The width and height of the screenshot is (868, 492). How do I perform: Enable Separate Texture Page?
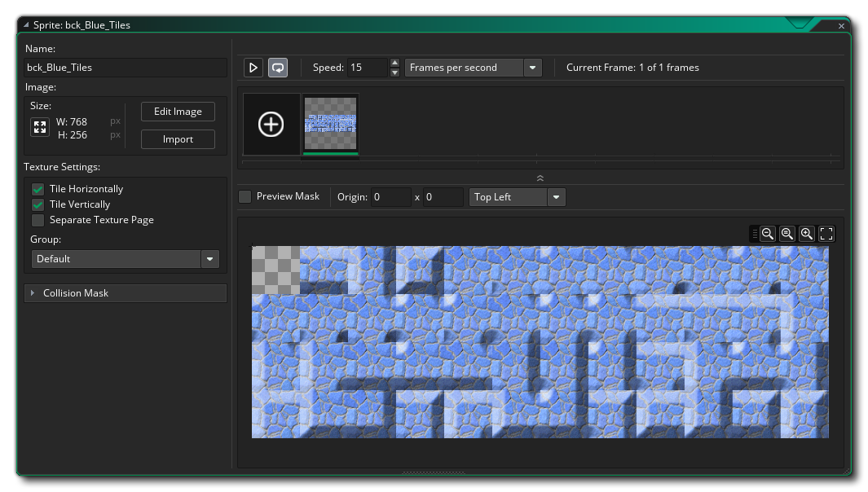[x=37, y=220]
